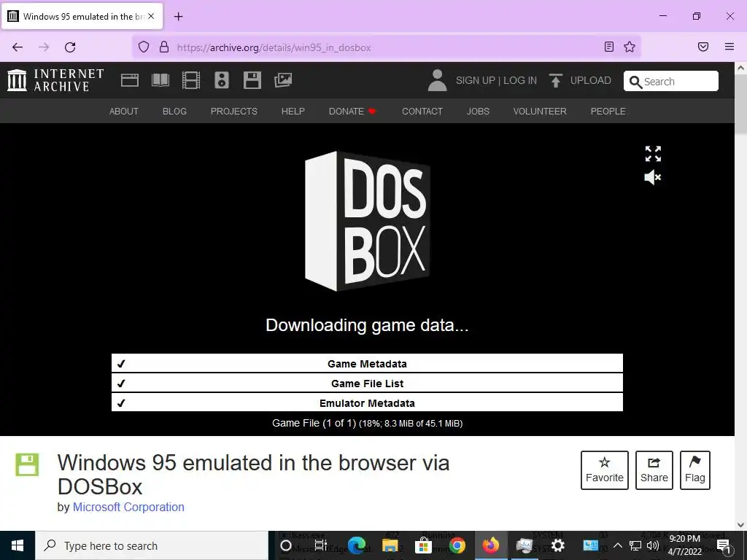
Task: Open the Windows Start menu
Action: coord(18,545)
